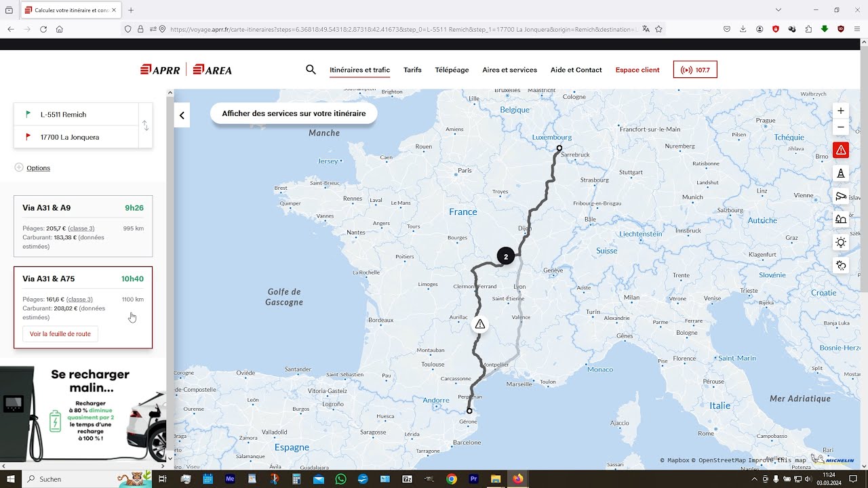Viewport: 868px width, 488px height.
Task: Edit destination field 17700 La Jonquera
Action: click(x=76, y=137)
